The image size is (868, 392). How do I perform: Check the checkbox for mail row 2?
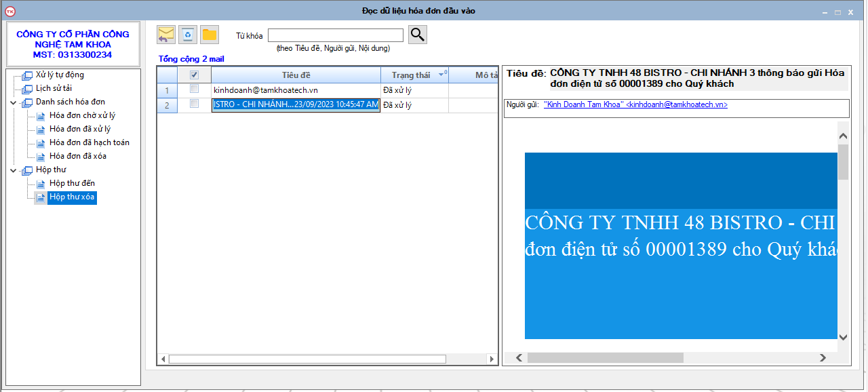point(194,104)
